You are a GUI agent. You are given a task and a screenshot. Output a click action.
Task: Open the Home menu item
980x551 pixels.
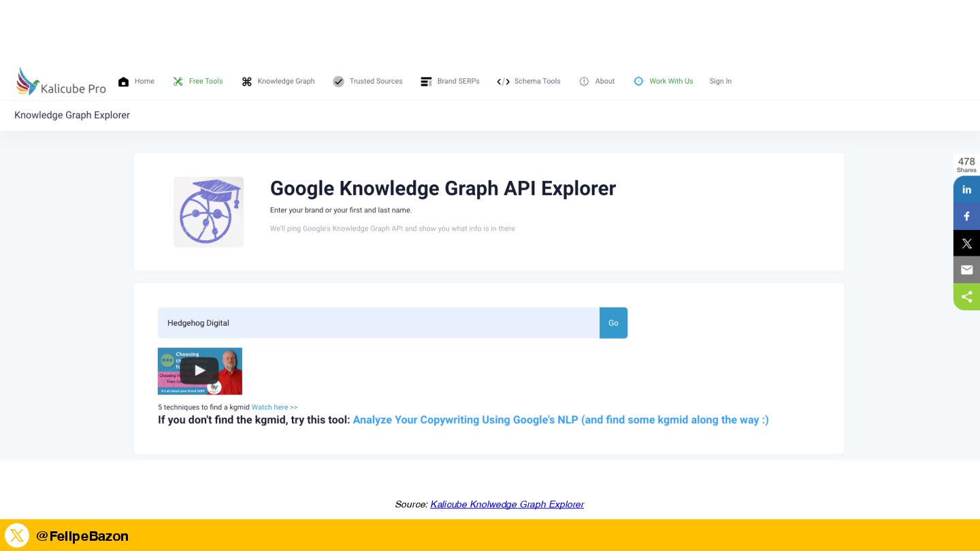click(144, 82)
